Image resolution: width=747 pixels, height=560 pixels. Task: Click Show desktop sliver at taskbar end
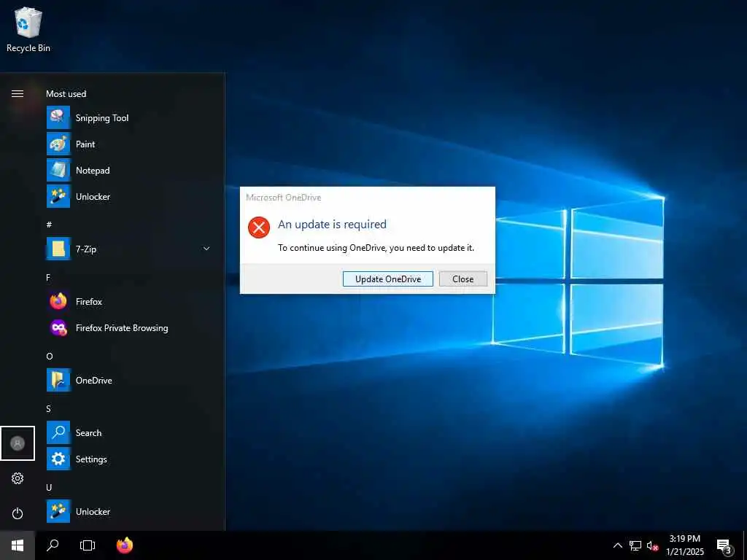tap(745, 545)
